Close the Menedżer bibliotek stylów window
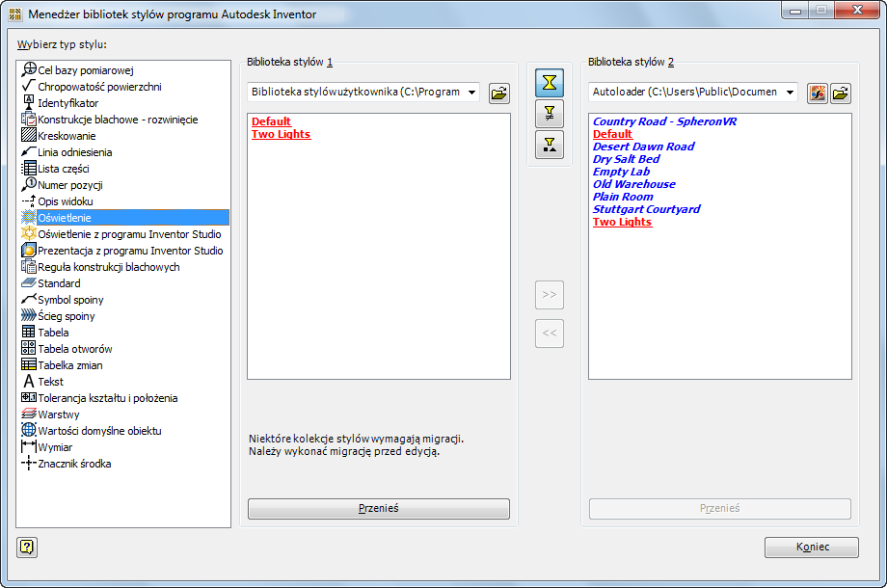Viewport: 887px width, 588px height. pyautogui.click(x=857, y=10)
